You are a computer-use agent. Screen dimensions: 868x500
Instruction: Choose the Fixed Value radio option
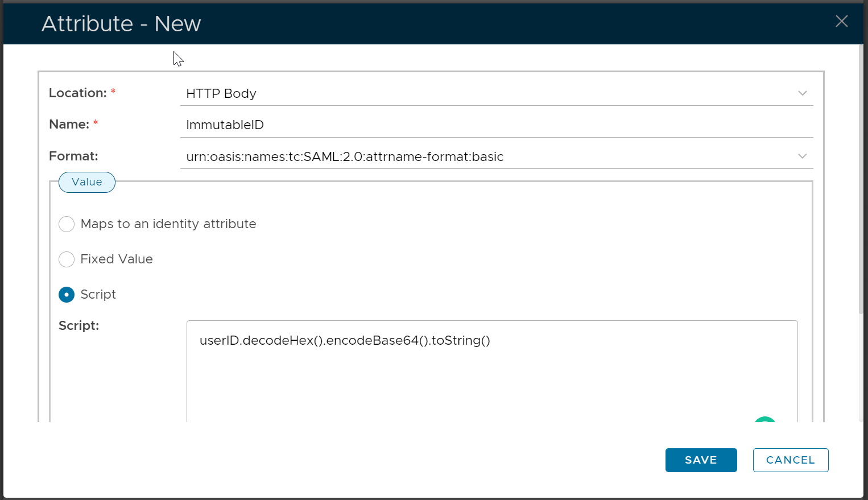coord(67,259)
